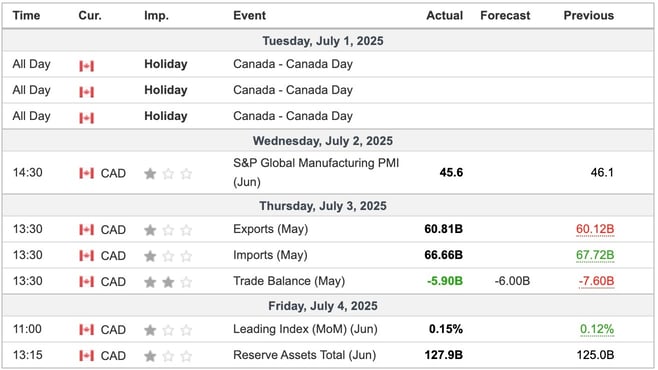The image size is (658, 370).
Task: Click the Wednesday, July 2, 2025 date heading
Action: [x=323, y=141]
